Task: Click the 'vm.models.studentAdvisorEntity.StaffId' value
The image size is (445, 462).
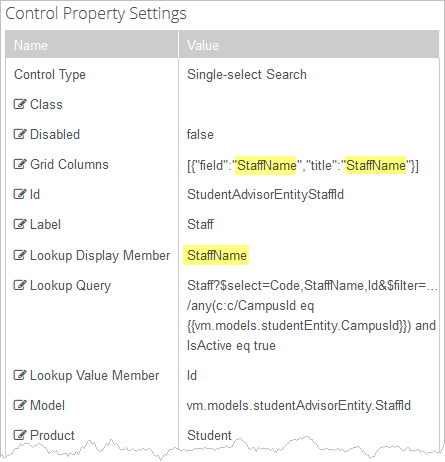Action: [299, 406]
